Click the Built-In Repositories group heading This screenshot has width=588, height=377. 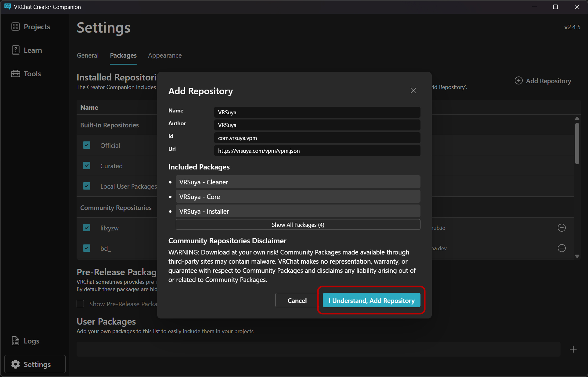[x=109, y=125]
